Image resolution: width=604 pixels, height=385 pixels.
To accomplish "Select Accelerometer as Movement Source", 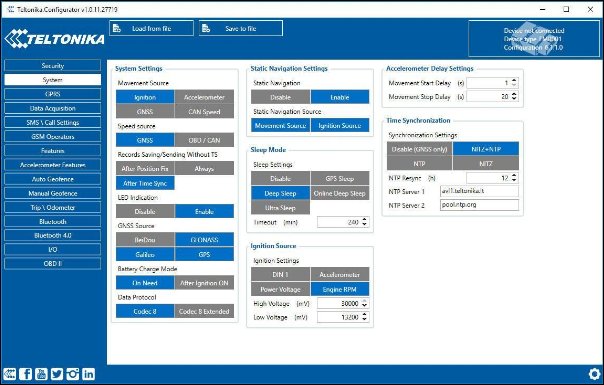I will [204, 97].
